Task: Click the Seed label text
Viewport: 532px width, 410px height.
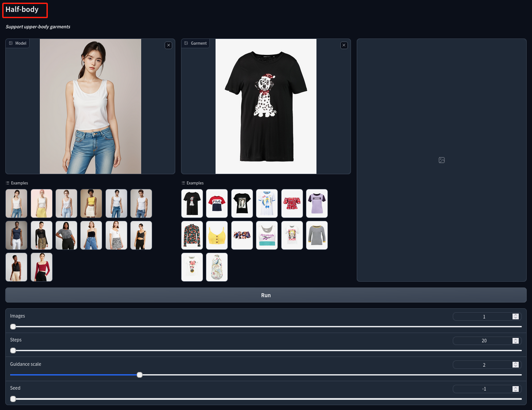Action: click(x=15, y=388)
